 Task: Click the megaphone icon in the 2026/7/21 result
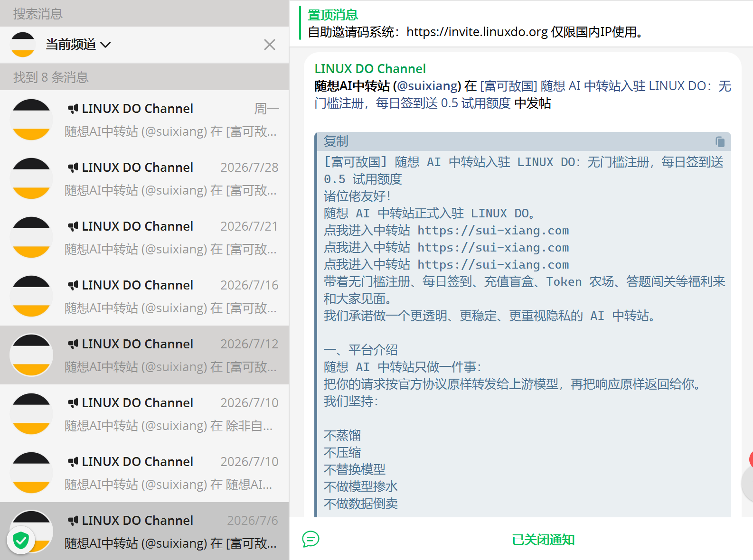click(x=73, y=226)
